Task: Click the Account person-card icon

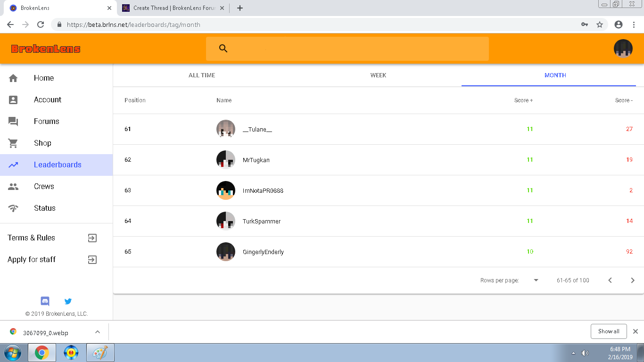Action: [x=13, y=100]
